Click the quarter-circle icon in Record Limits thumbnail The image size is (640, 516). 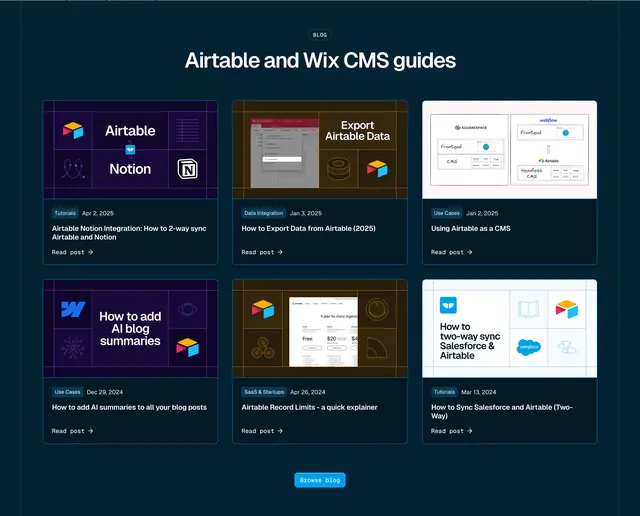point(376,348)
